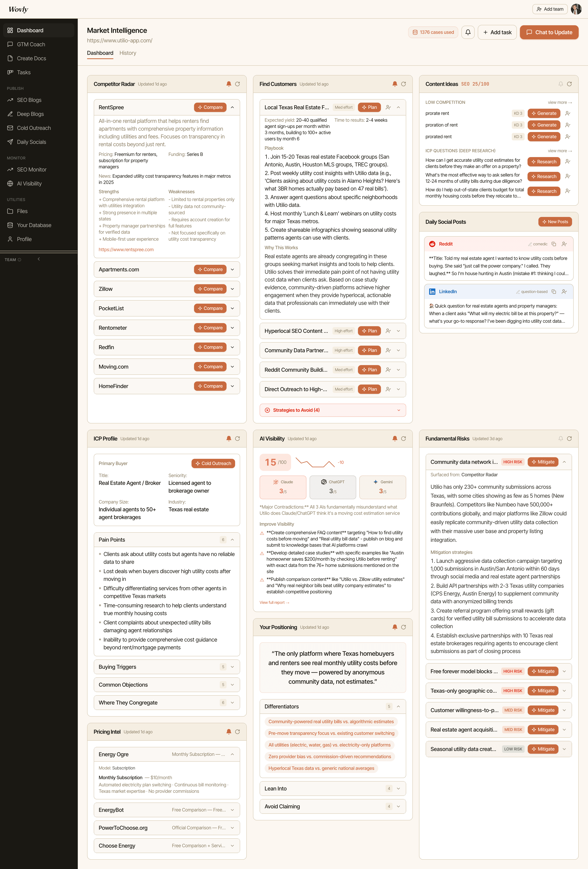
Task: Click New Posts in Daily Social Posts
Action: point(555,222)
